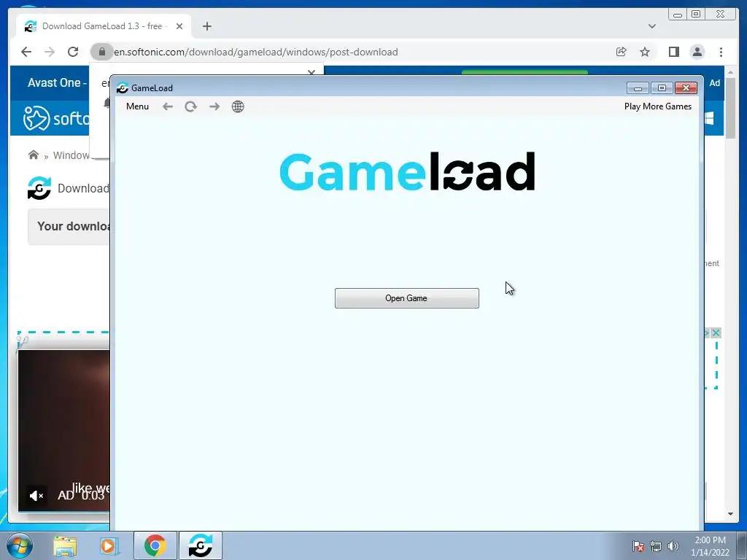Open the GameLoad Menu
Screen dimensions: 747x560
point(137,106)
